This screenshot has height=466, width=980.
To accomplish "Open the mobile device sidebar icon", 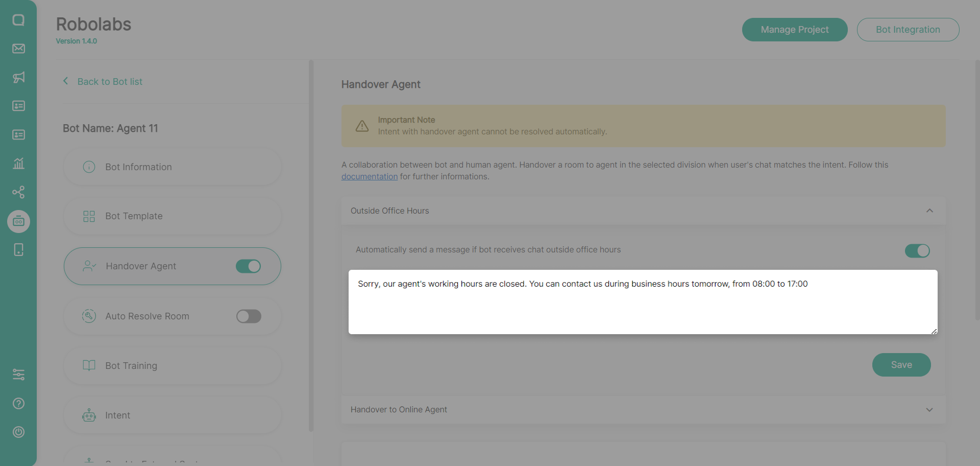I will tap(18, 250).
